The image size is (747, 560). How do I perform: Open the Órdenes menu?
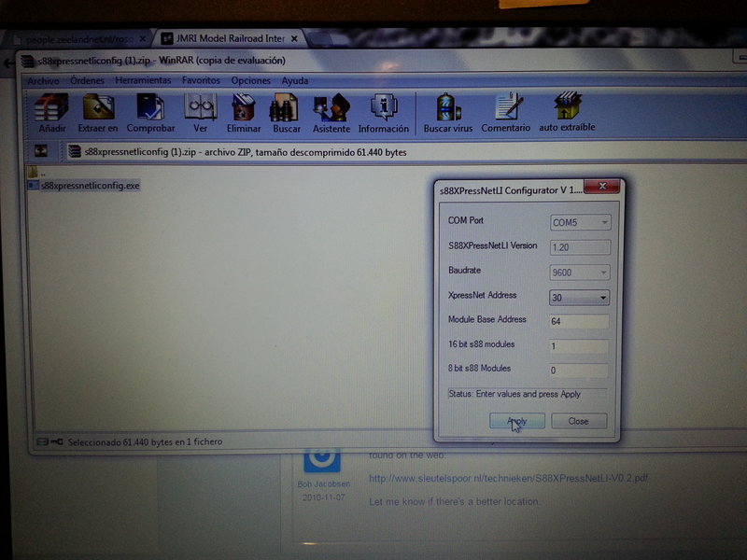point(87,80)
